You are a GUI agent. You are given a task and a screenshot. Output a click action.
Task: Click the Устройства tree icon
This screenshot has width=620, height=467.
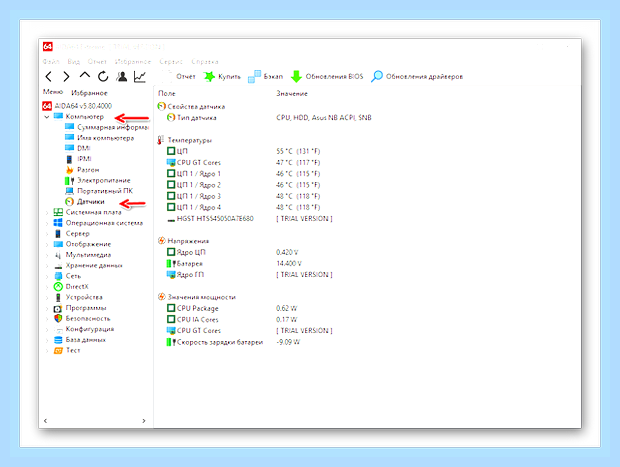point(58,297)
